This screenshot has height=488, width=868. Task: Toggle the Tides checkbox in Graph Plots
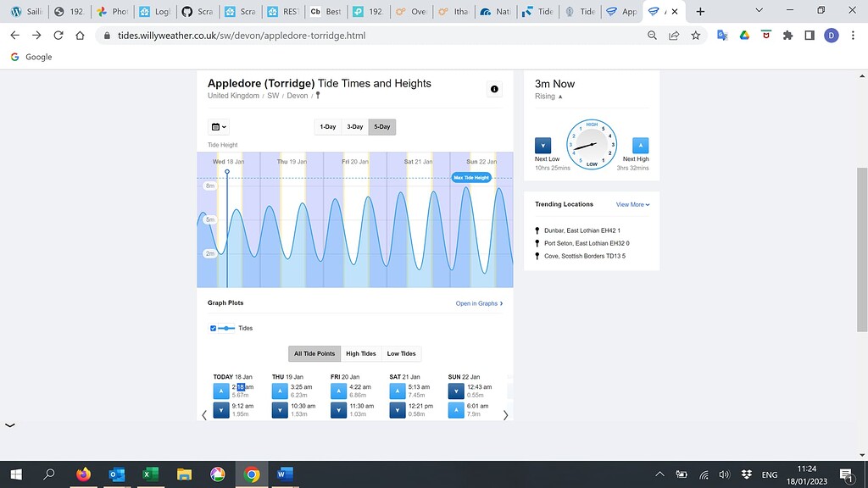(214, 329)
